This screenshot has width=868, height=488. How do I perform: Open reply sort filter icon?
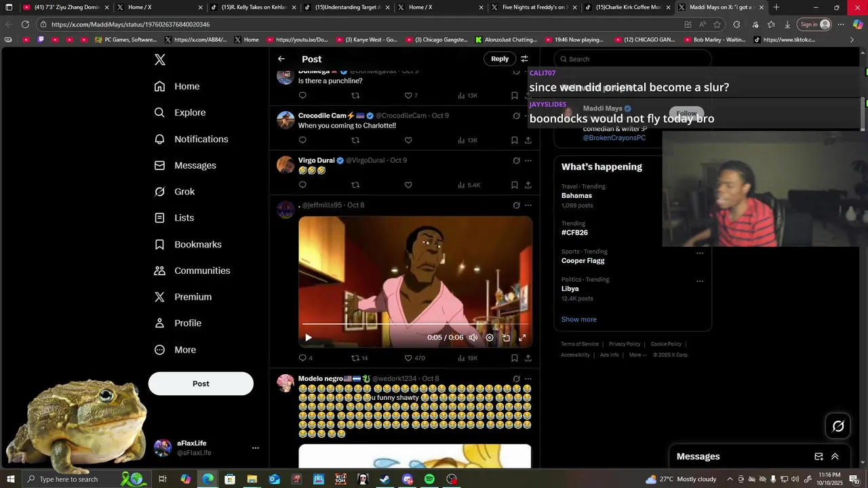524,59
